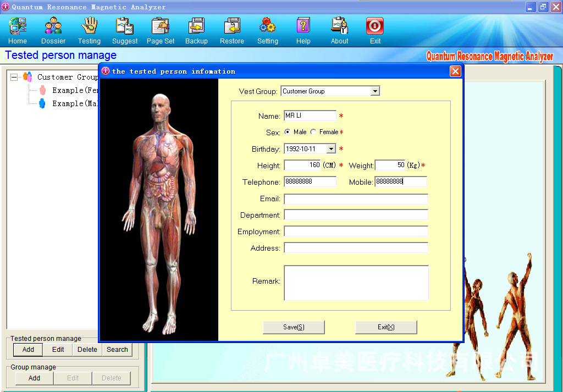
Task: Click the Testing hand icon
Action: coord(89,26)
